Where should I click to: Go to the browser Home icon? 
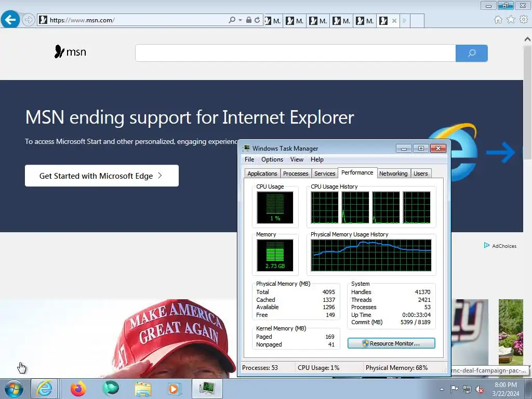[x=498, y=20]
